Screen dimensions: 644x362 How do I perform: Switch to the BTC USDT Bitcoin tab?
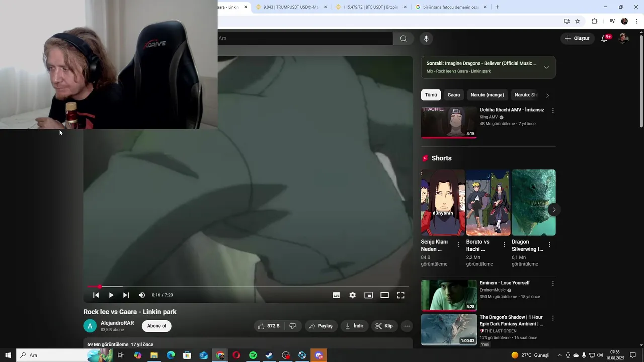[x=370, y=7]
